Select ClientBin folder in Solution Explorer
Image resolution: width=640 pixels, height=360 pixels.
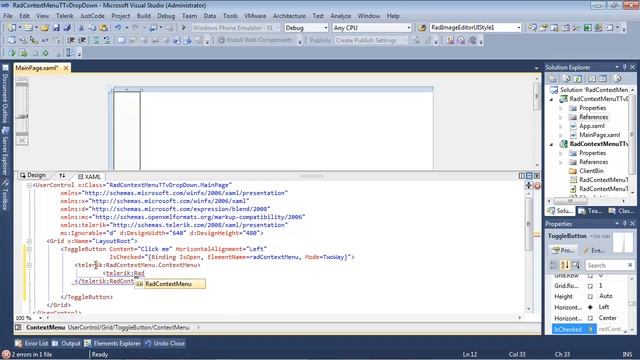586,171
